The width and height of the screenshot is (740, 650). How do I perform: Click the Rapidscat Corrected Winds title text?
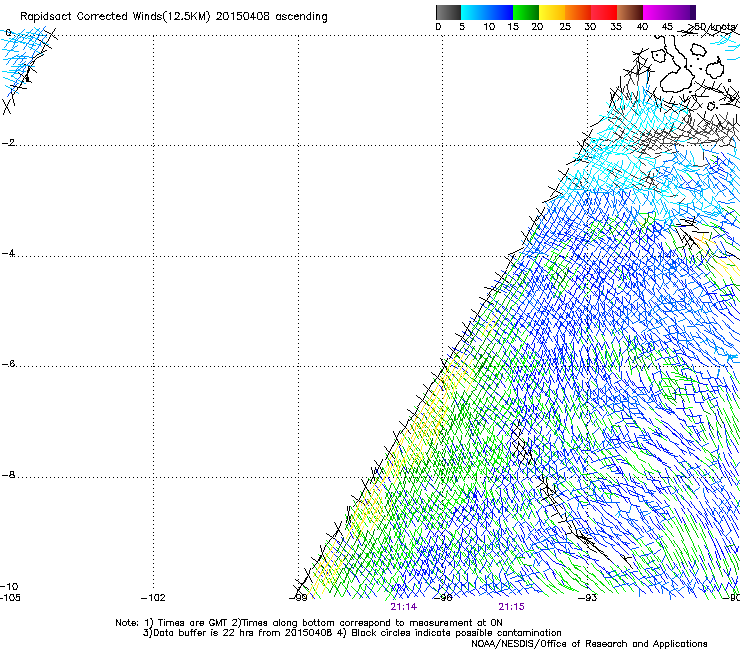point(174,17)
